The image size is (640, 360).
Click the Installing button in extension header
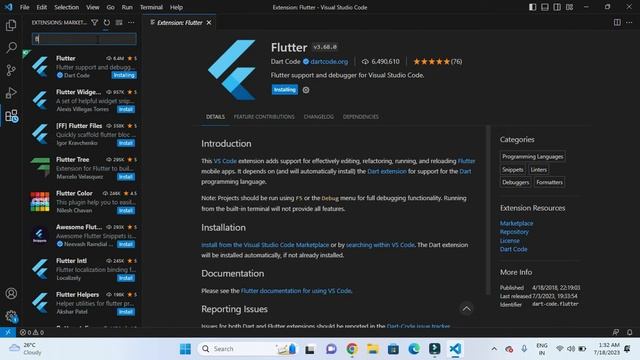(284, 90)
